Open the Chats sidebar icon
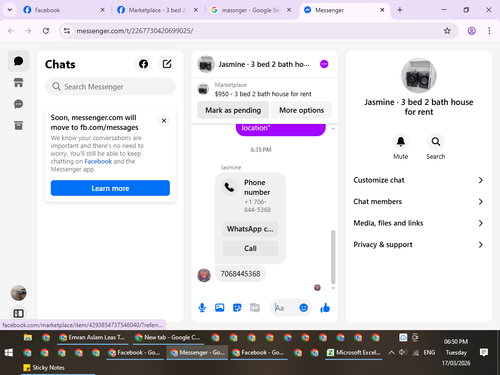The height and width of the screenshot is (375, 500). [x=19, y=61]
